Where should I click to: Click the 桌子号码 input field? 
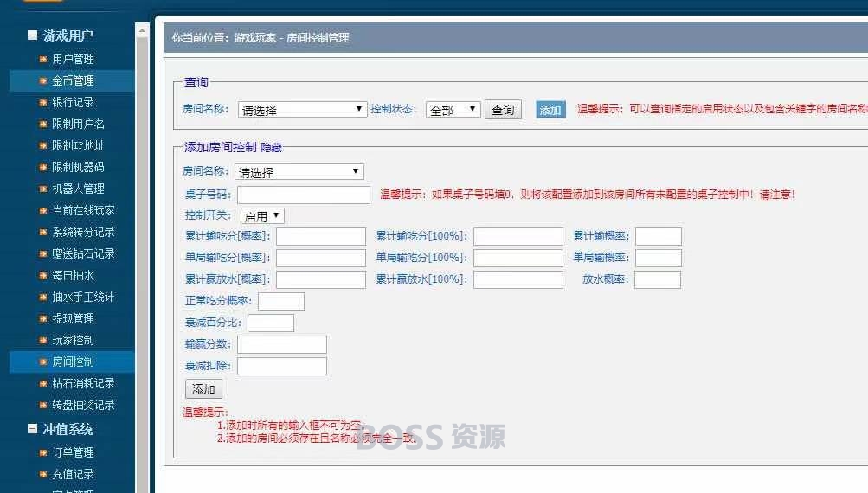[x=304, y=195]
